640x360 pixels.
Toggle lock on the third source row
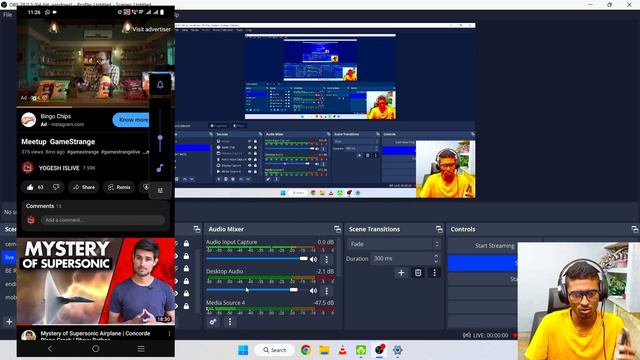(186, 269)
